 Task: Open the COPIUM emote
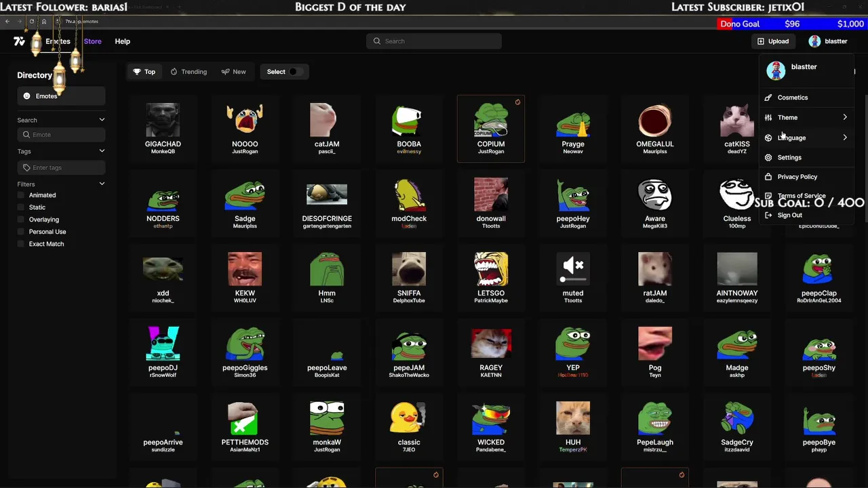tap(491, 129)
